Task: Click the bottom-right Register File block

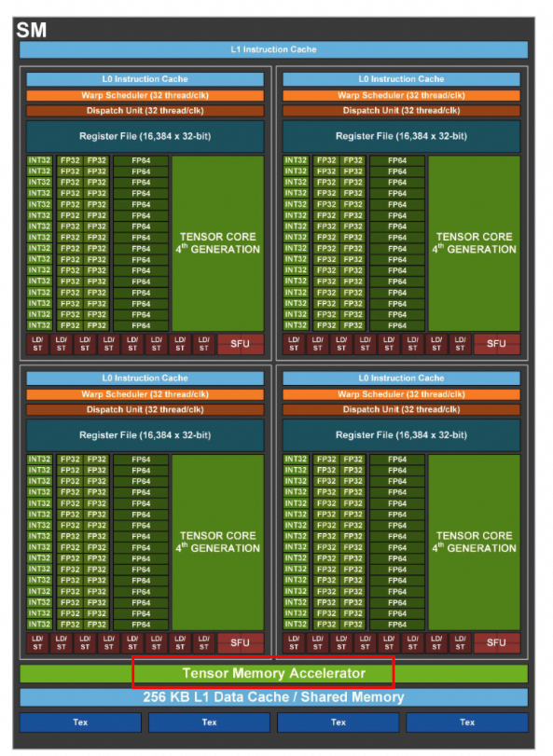Action: [402, 435]
